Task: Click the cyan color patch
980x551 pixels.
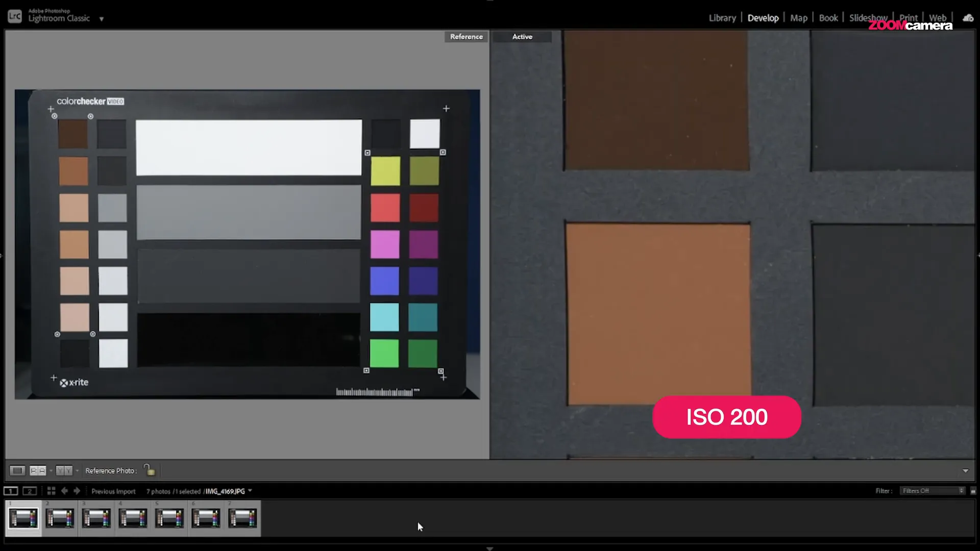Action: click(x=384, y=317)
